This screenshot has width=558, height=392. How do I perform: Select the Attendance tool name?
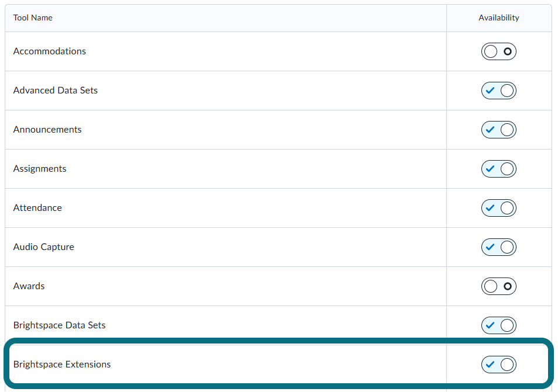37,207
